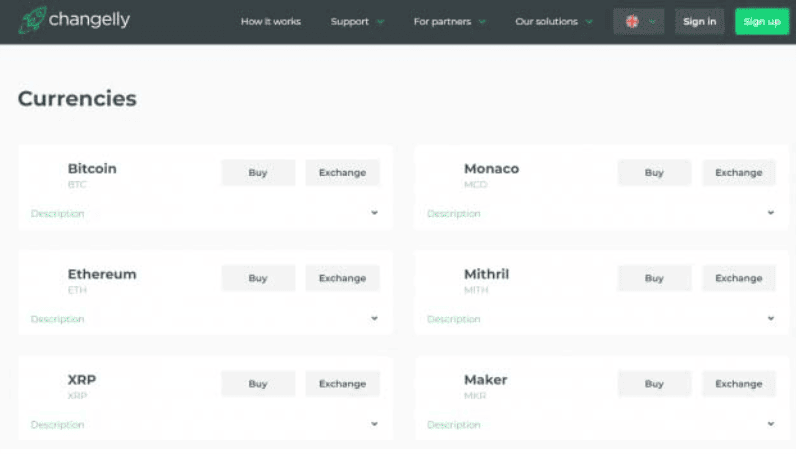The height and width of the screenshot is (454, 796).
Task: Expand the Monaco description chevron
Action: click(x=771, y=213)
